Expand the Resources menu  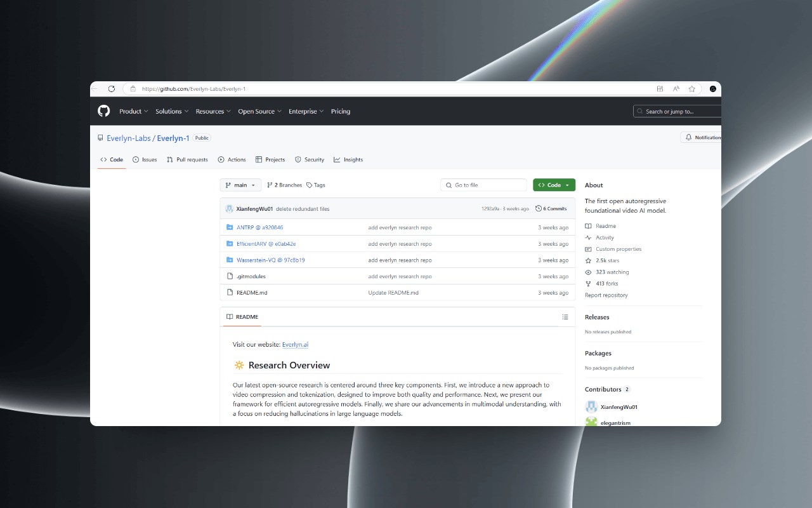pos(213,111)
